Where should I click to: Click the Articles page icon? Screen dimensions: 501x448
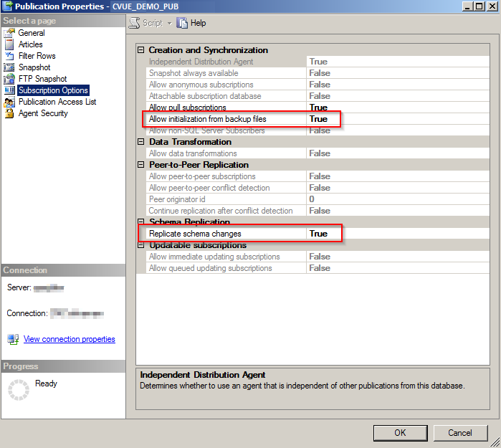(9, 44)
